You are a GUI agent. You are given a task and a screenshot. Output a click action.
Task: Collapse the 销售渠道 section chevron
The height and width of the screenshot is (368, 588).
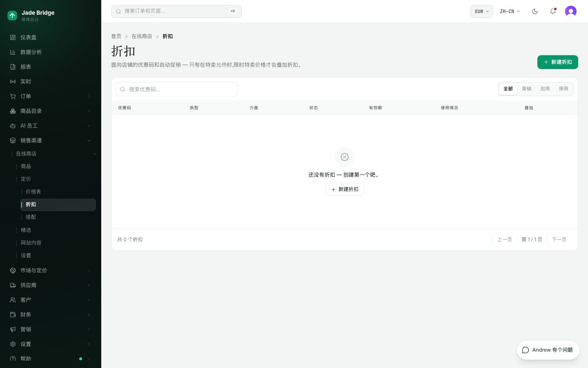tap(89, 141)
